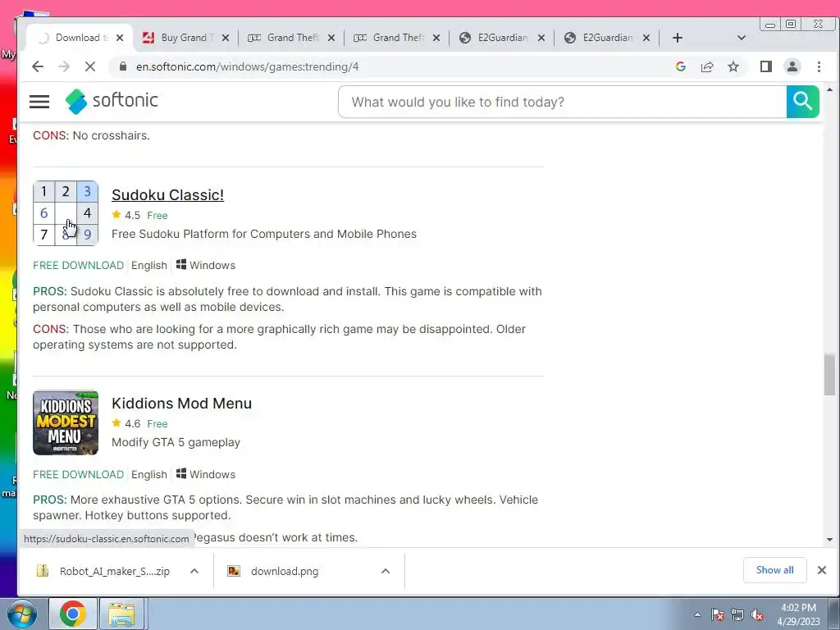Open the Chrome profile menu
This screenshot has height=630, width=840.
click(792, 66)
